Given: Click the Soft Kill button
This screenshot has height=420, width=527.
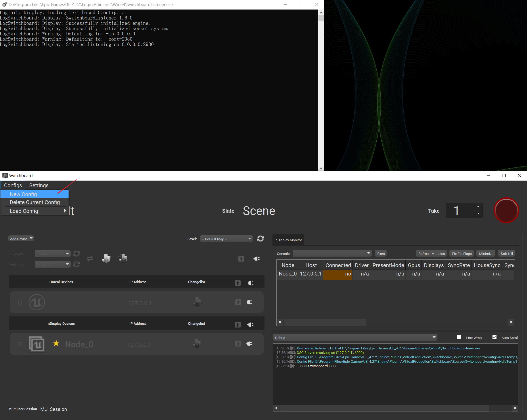Looking at the screenshot, I should tap(506, 253).
